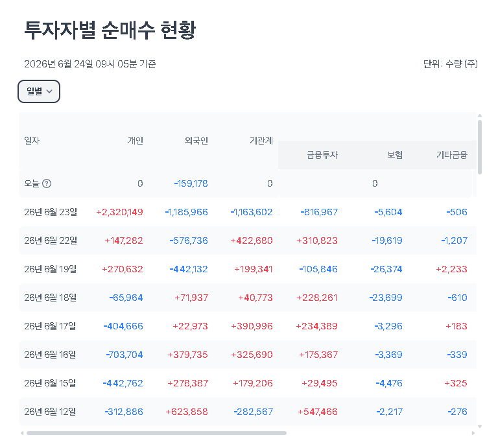Image resolution: width=498 pixels, height=448 pixels.
Task: Click foreign net value -159,178 for today
Action: tap(191, 183)
